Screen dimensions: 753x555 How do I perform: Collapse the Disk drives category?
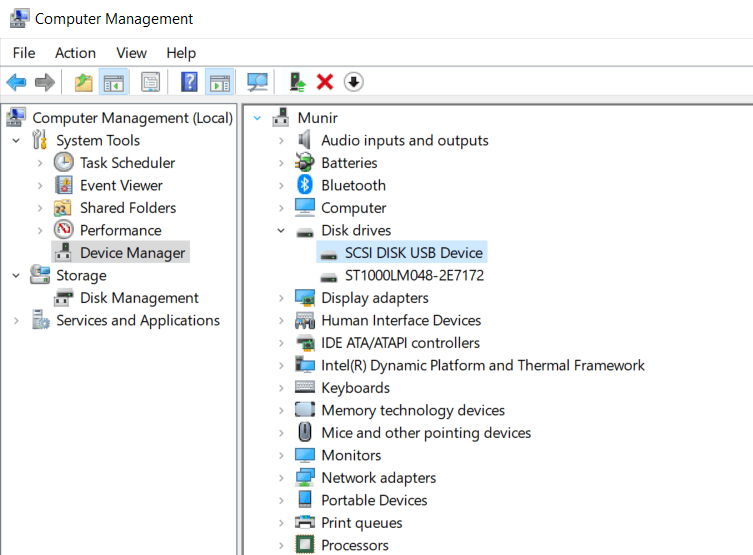tap(281, 230)
